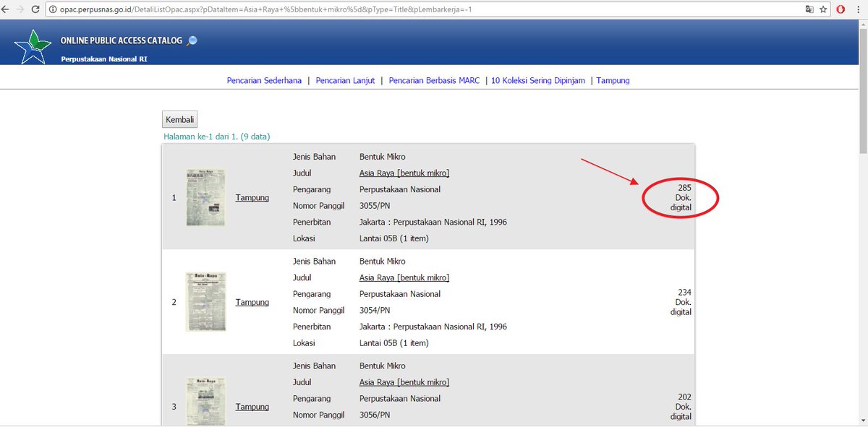Click the green star Perpusnas logo
868x427 pixels.
(x=33, y=46)
